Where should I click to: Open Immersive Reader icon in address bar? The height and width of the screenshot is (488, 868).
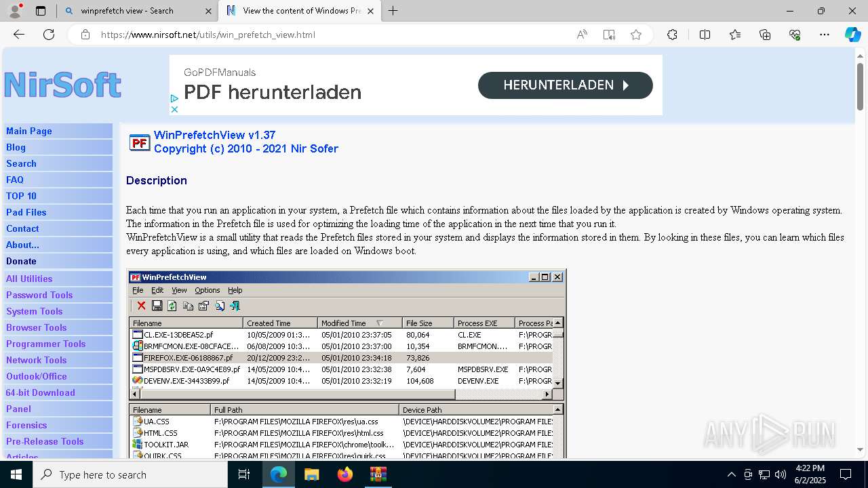(609, 35)
